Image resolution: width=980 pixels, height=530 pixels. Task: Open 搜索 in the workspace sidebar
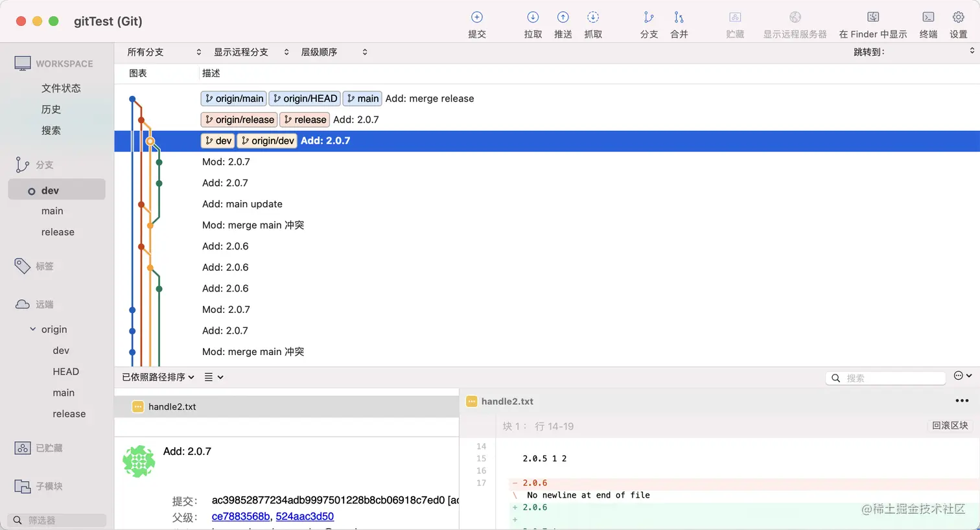click(x=51, y=130)
